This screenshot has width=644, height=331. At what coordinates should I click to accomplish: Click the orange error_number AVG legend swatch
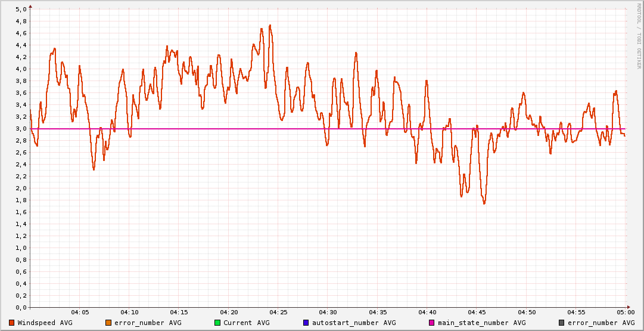pyautogui.click(x=108, y=323)
